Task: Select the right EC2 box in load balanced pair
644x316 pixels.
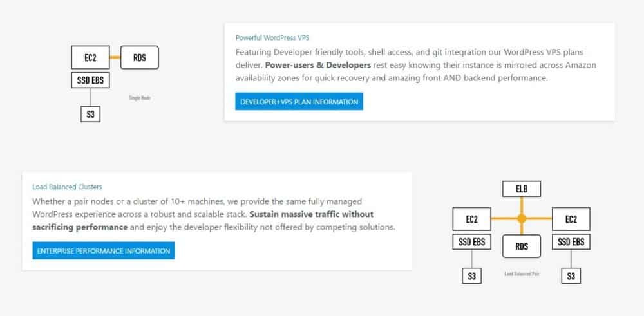Action: click(x=571, y=219)
